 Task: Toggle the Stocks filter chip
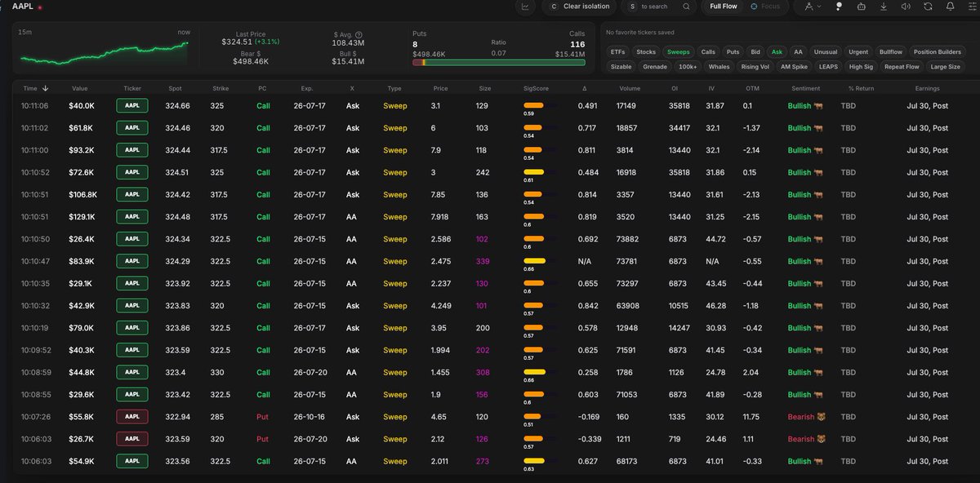646,51
